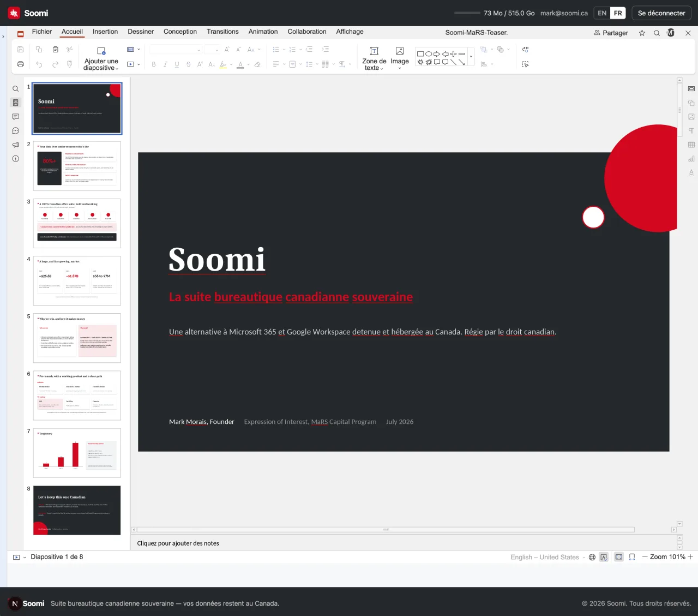This screenshot has width=698, height=616.
Task: Open search from the title bar magnifier icon
Action: pos(657,33)
